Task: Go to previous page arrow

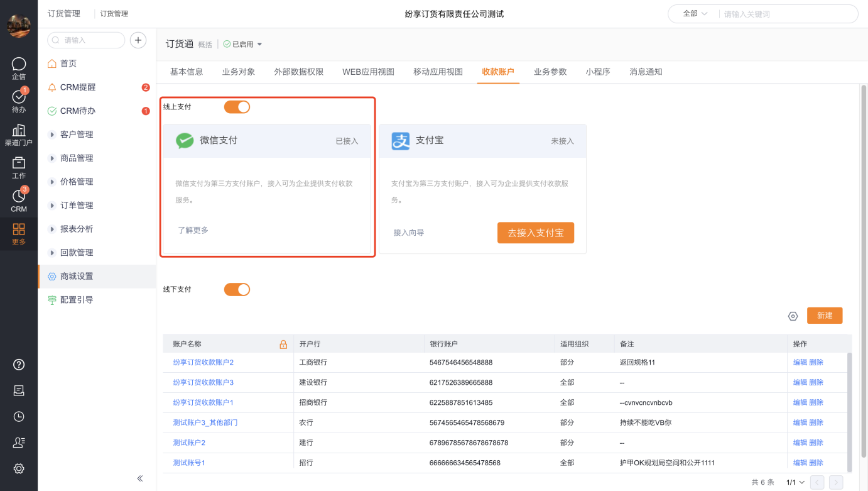Action: coord(817,483)
